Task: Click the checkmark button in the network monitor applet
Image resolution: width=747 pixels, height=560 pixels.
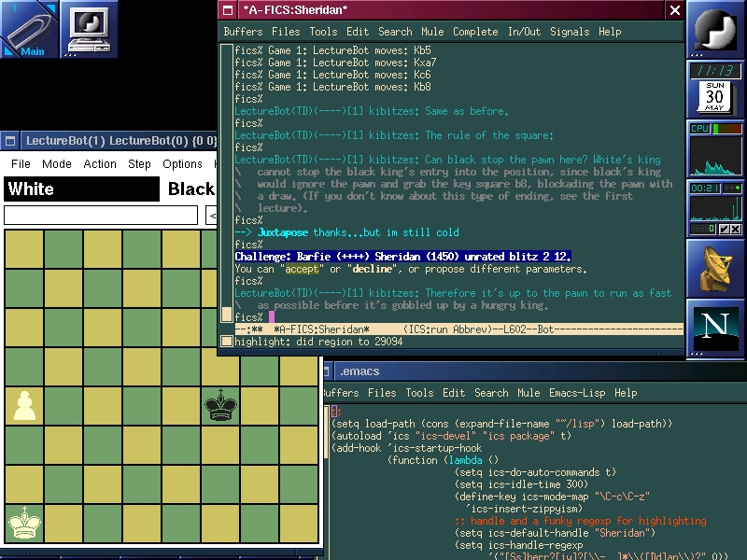Action: click(x=725, y=229)
